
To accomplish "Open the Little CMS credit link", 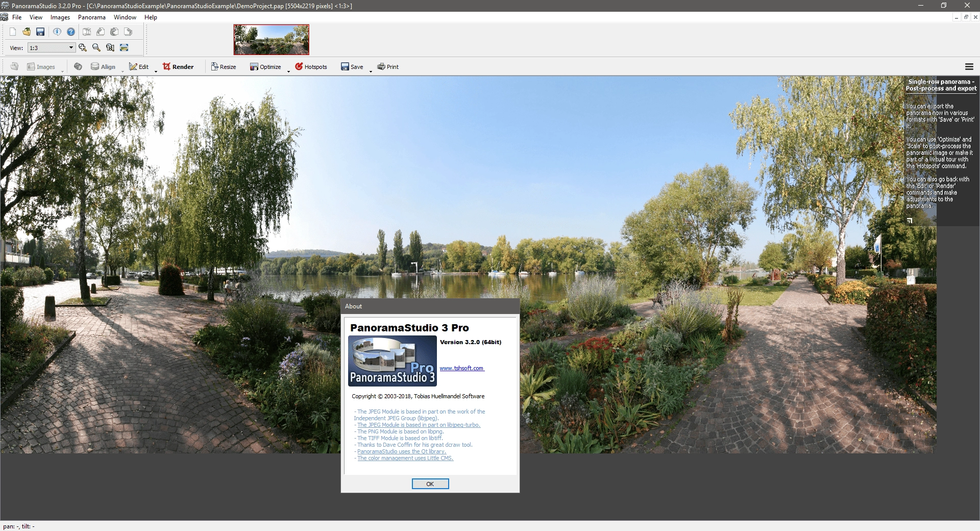I will click(x=405, y=458).
